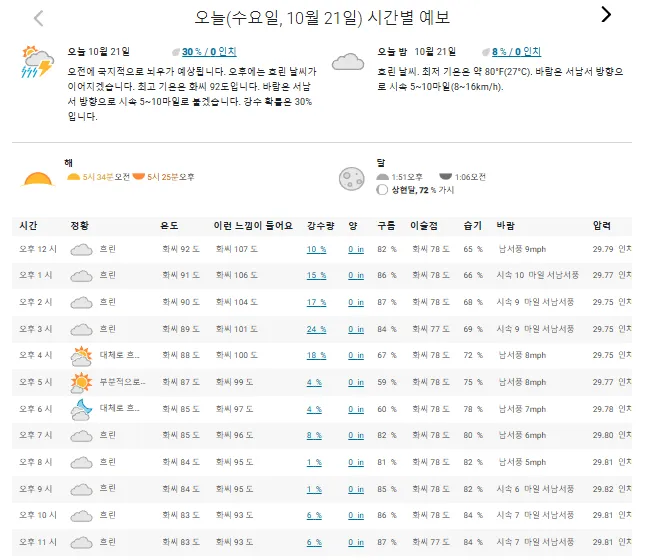657x560 pixels.
Task: Click cloud icon in 오후 11 시 row
Action: (x=81, y=542)
